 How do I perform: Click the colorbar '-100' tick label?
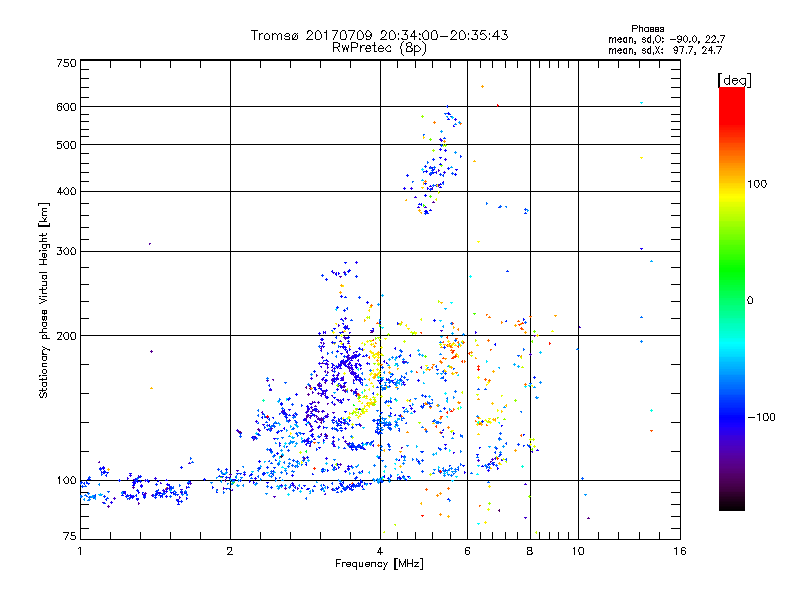tap(762, 417)
